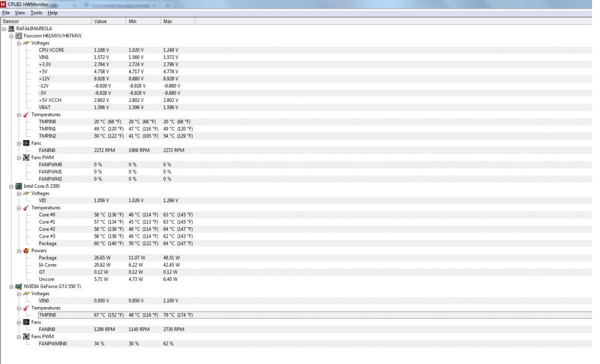This screenshot has height=364, width=600.
Task: Click the NVIDIA GeForce GTX 550 Ti card icon
Action: 18,287
